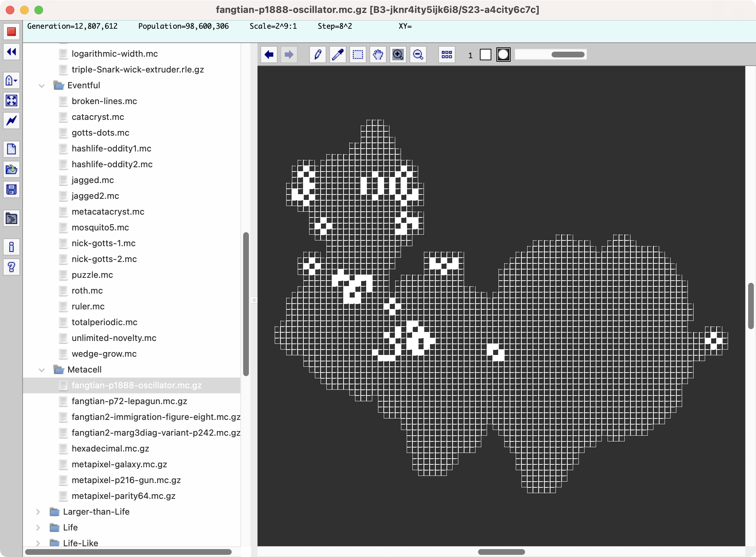This screenshot has width=756, height=557.
Task: Load wedge-grow.mc pattern
Action: (104, 354)
